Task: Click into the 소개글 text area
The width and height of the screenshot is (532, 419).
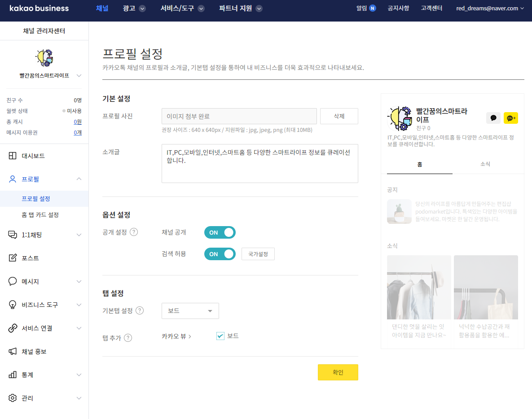Action: point(260,163)
